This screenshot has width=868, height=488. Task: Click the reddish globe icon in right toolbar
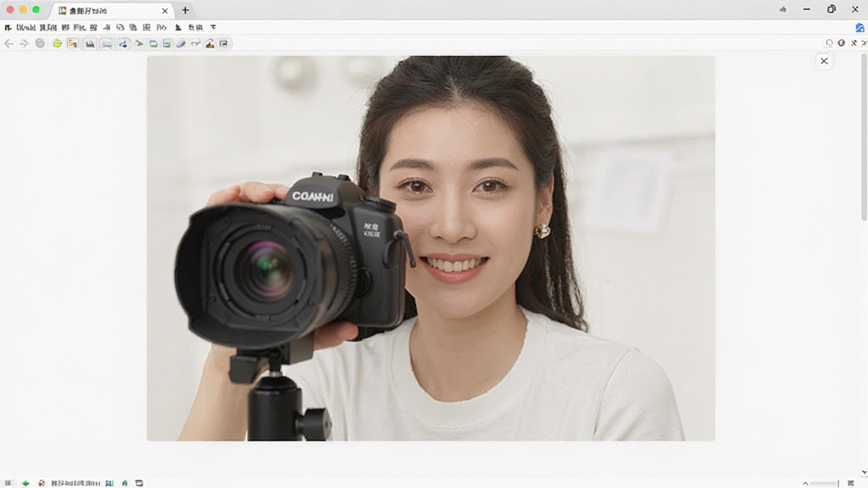pyautogui.click(x=842, y=42)
